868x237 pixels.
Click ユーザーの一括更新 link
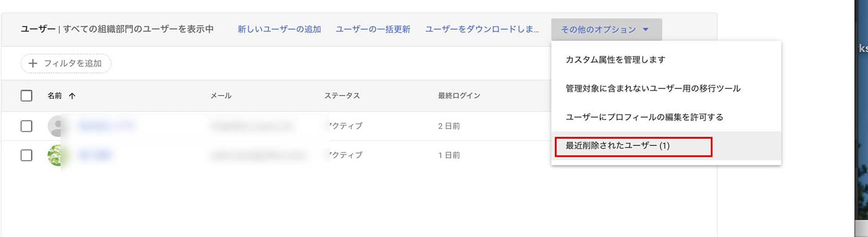point(373,30)
